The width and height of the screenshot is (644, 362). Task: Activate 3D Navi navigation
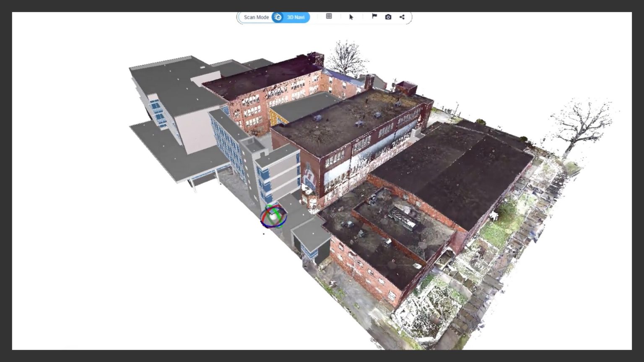[296, 17]
